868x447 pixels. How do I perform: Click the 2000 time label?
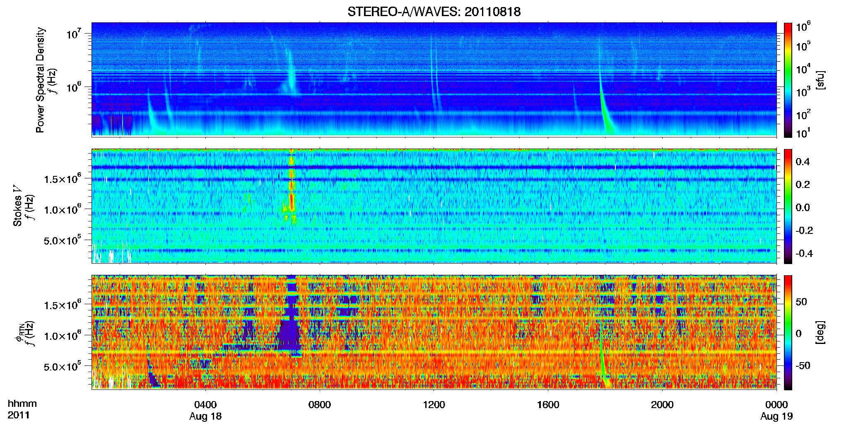(662, 405)
